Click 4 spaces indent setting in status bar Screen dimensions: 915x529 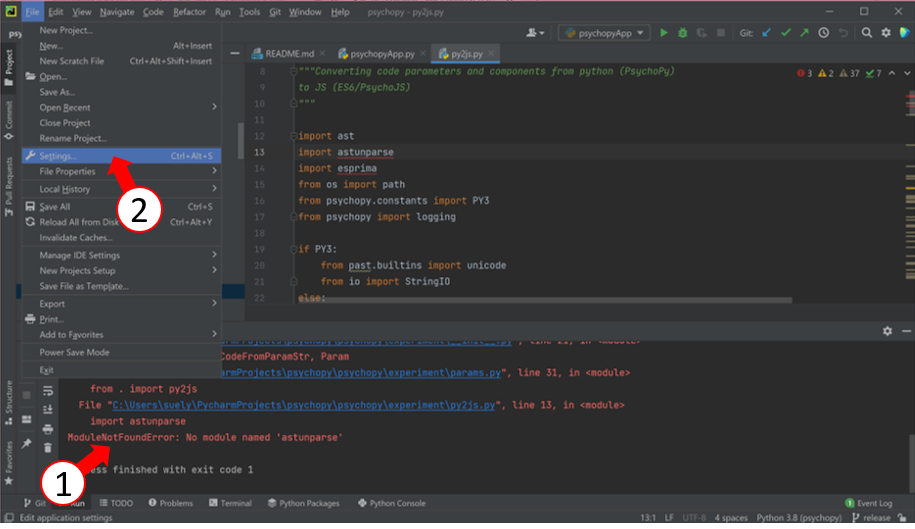(x=731, y=518)
